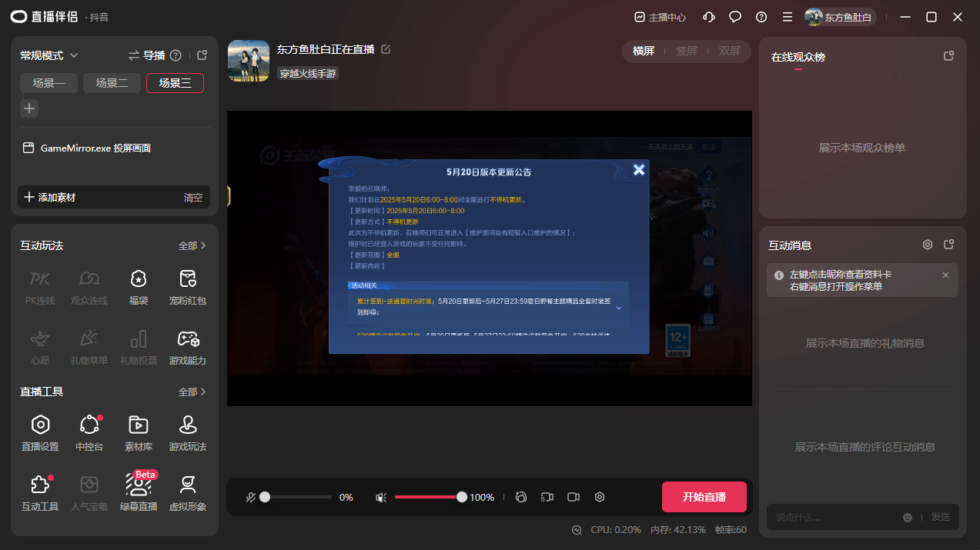Viewport: 980px width, 550px height.
Task: Open the 东方鱼肚白 account profile
Action: [840, 17]
